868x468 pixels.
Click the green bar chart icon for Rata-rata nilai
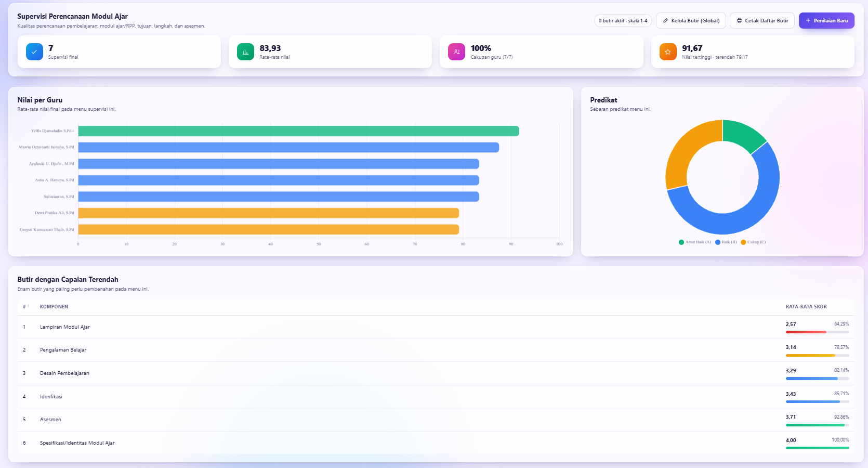[245, 52]
